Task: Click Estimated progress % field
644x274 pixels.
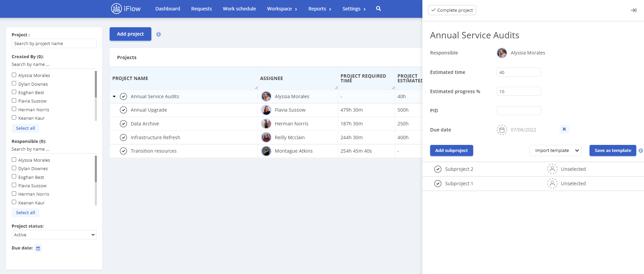Action: tap(519, 91)
